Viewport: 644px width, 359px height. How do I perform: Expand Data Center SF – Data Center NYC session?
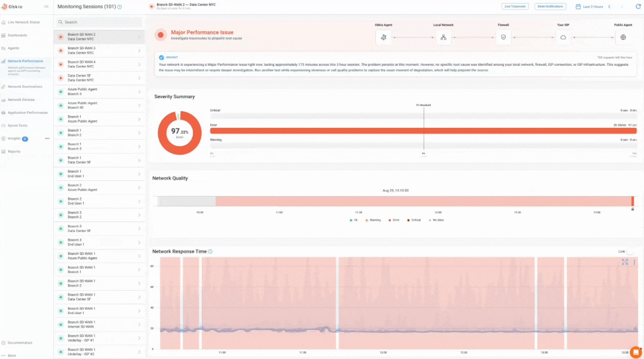pyautogui.click(x=139, y=78)
